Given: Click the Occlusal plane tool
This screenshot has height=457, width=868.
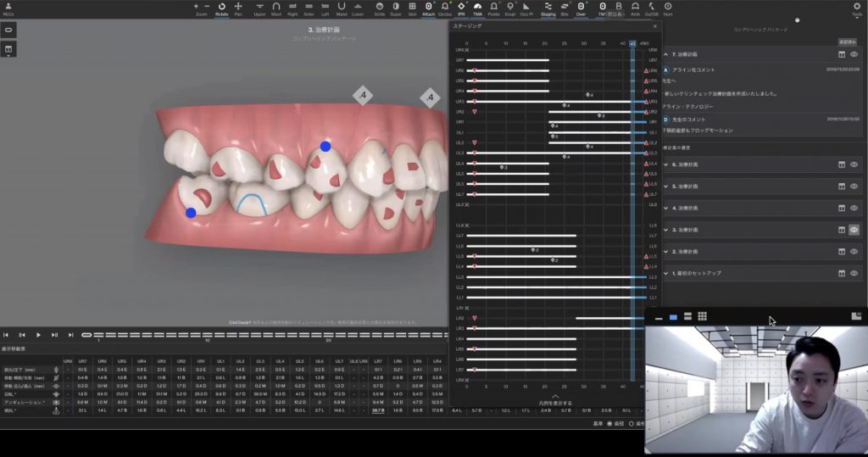Looking at the screenshot, I should 526,8.
